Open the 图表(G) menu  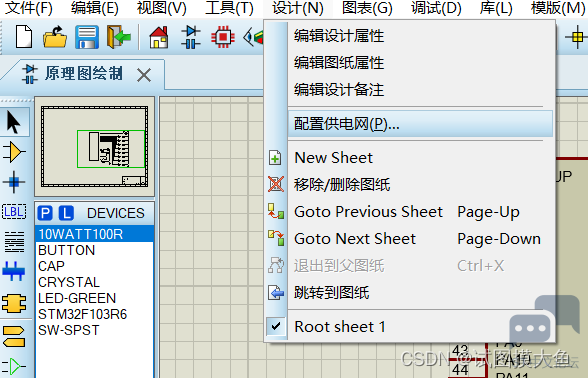(367, 8)
